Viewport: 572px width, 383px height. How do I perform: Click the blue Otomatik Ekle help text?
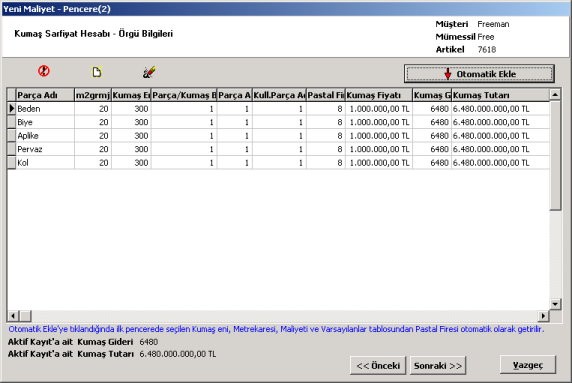tap(276, 329)
